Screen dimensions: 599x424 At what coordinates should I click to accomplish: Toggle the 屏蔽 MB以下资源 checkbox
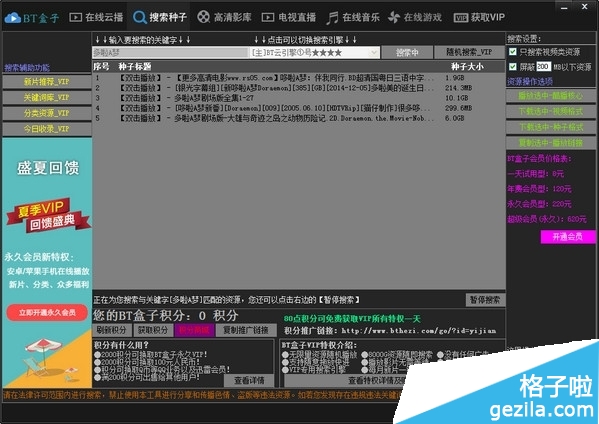point(513,67)
